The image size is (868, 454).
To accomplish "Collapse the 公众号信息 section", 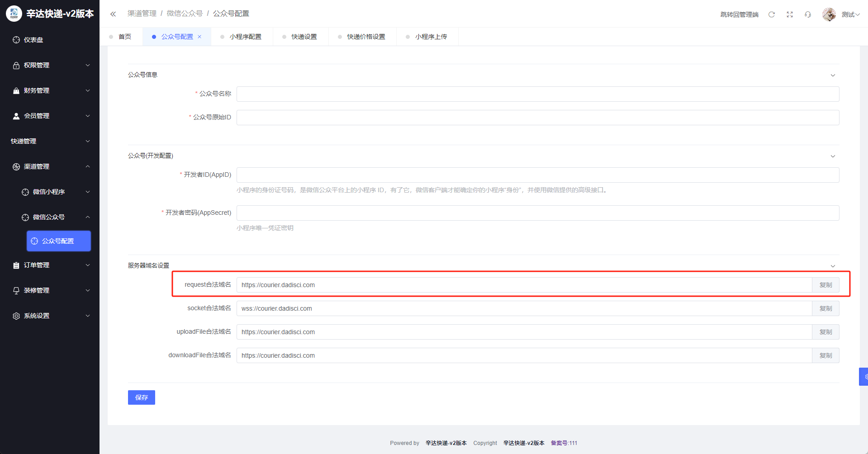I will tap(833, 75).
